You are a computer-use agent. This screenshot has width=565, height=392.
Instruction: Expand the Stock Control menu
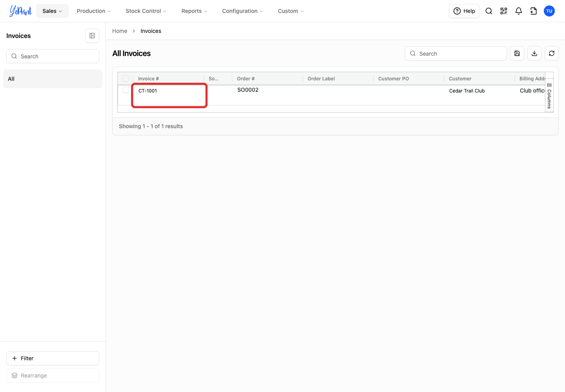[146, 11]
